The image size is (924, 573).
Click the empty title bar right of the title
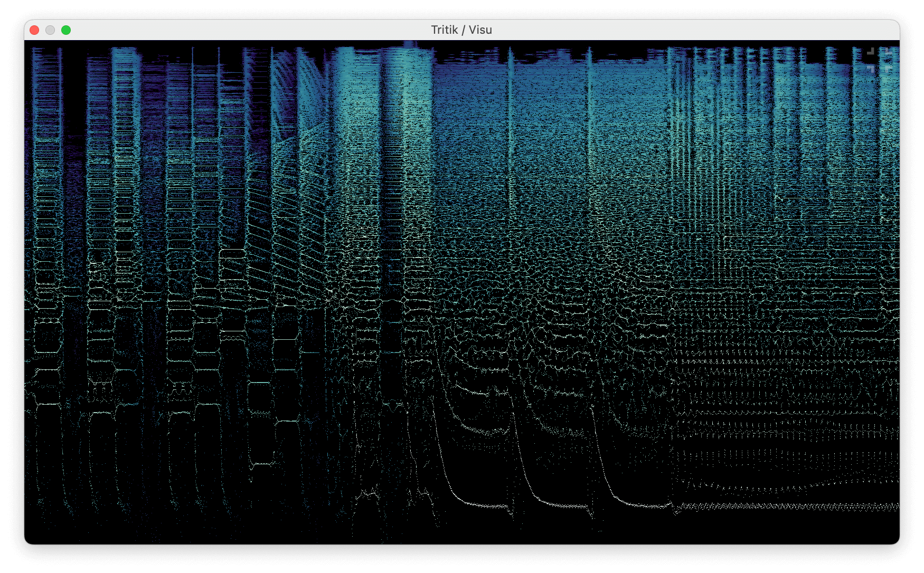click(x=686, y=30)
